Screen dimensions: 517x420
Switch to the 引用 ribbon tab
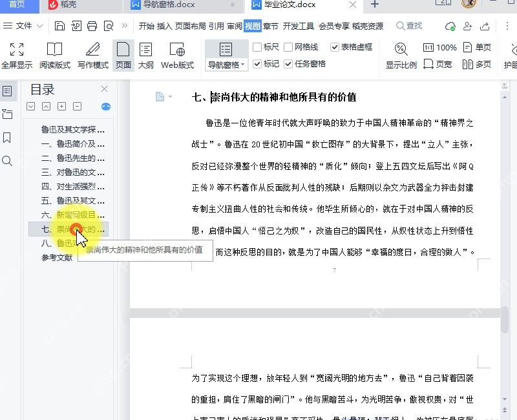tap(216, 26)
